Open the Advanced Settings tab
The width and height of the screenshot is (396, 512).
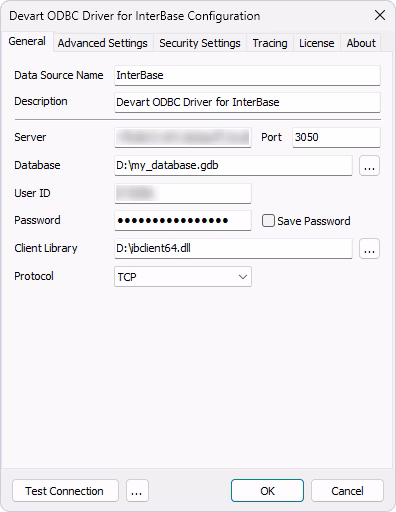click(x=103, y=43)
